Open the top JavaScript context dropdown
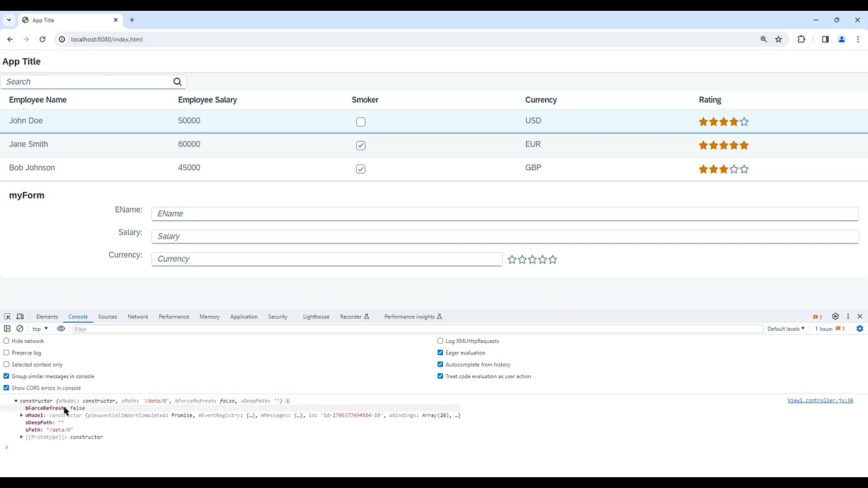 [40, 329]
